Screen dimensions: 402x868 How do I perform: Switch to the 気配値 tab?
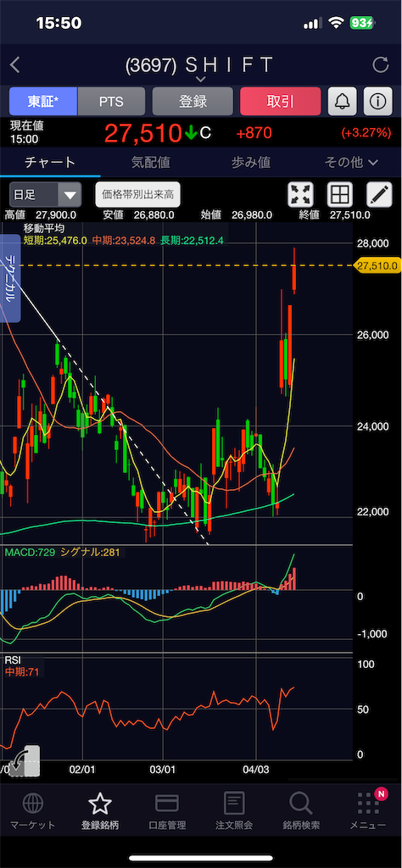point(151,162)
